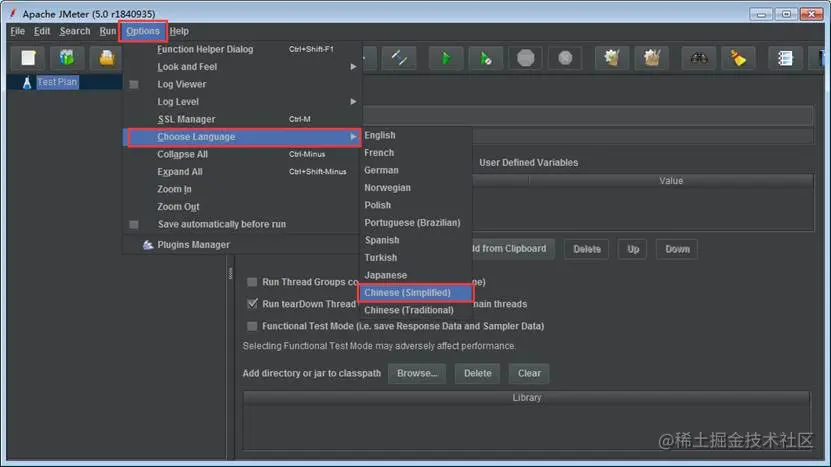
Task: Open the Help menu
Action: pos(179,31)
